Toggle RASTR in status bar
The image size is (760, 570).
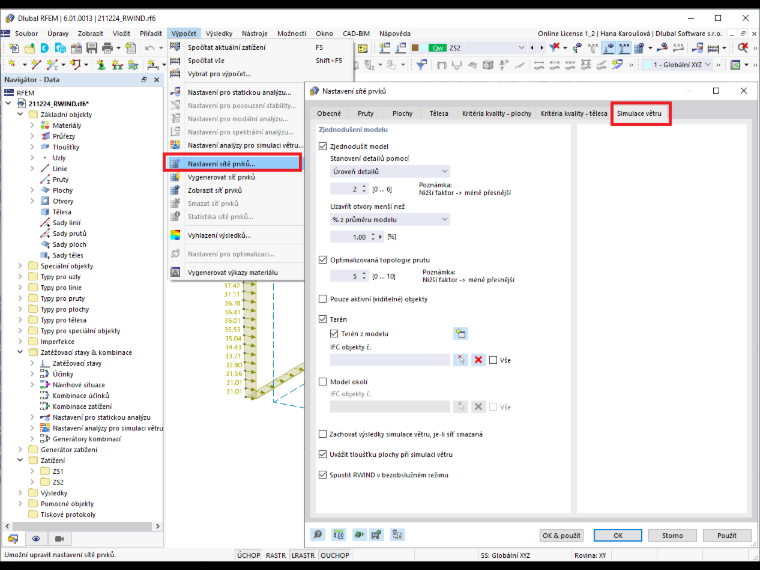(276, 555)
